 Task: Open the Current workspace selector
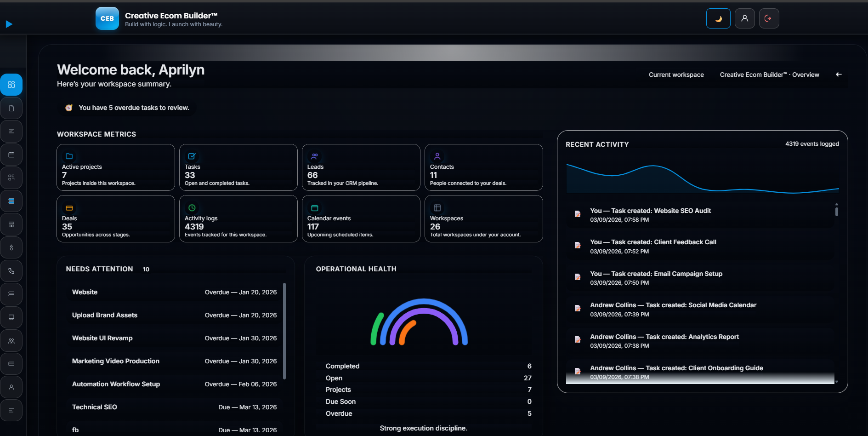point(676,75)
